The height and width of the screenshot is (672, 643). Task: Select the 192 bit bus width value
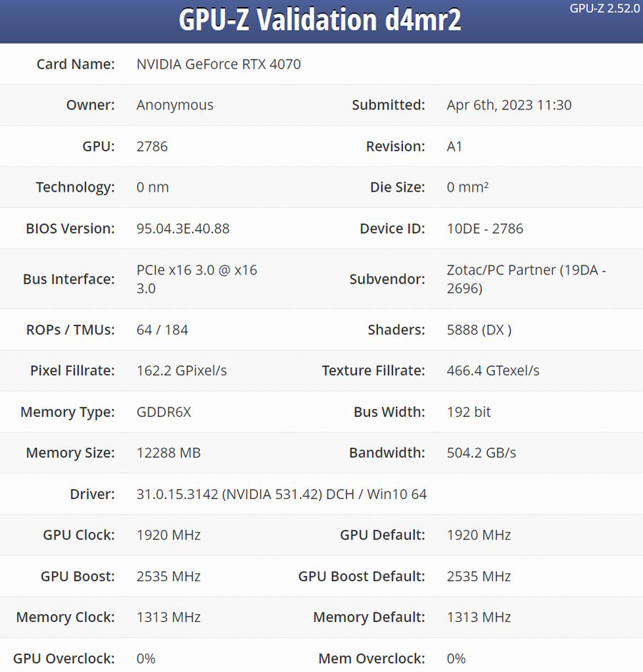click(x=469, y=412)
